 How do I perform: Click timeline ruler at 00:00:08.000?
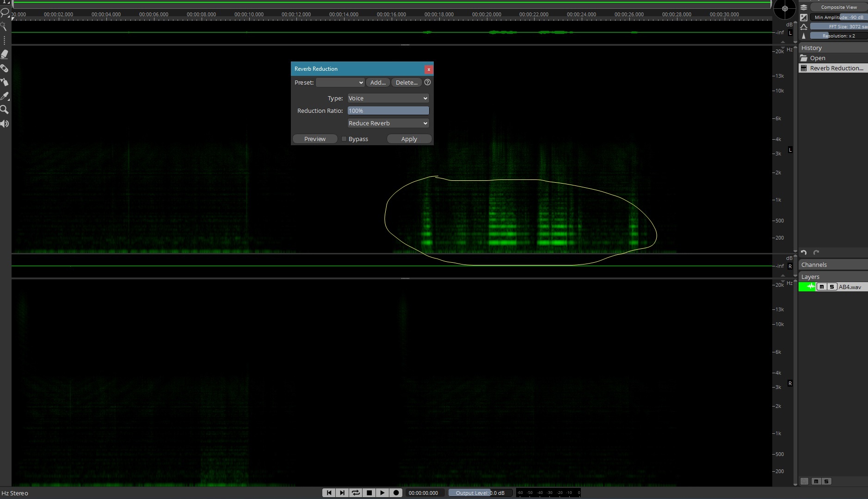tap(201, 14)
